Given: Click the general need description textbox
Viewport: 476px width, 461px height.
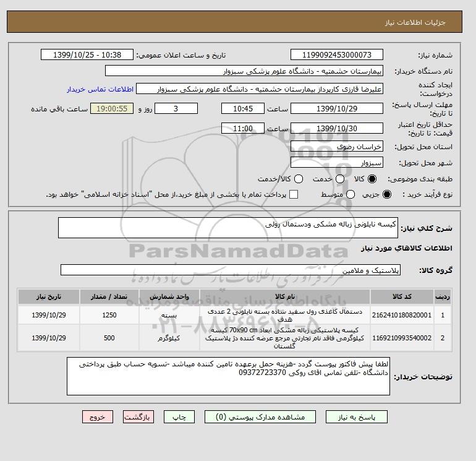Looking at the screenshot, I should click(x=228, y=228).
